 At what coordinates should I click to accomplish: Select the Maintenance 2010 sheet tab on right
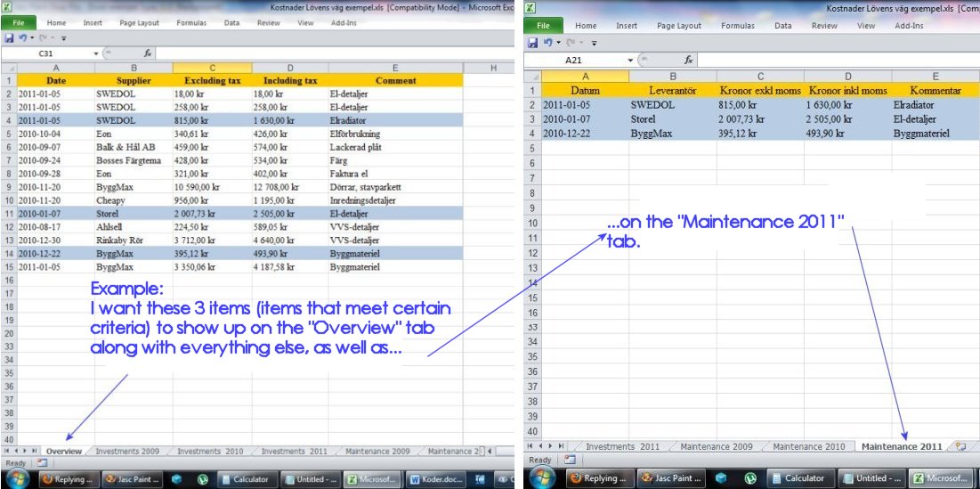(x=808, y=446)
